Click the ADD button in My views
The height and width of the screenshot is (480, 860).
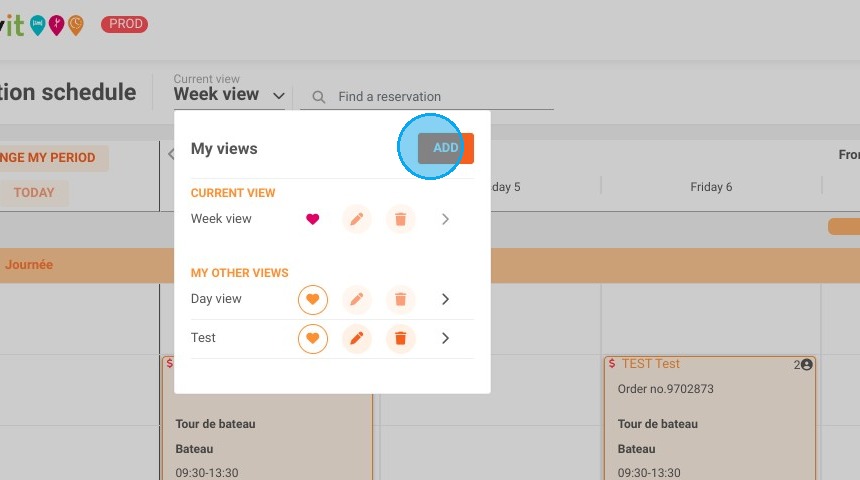tap(445, 148)
